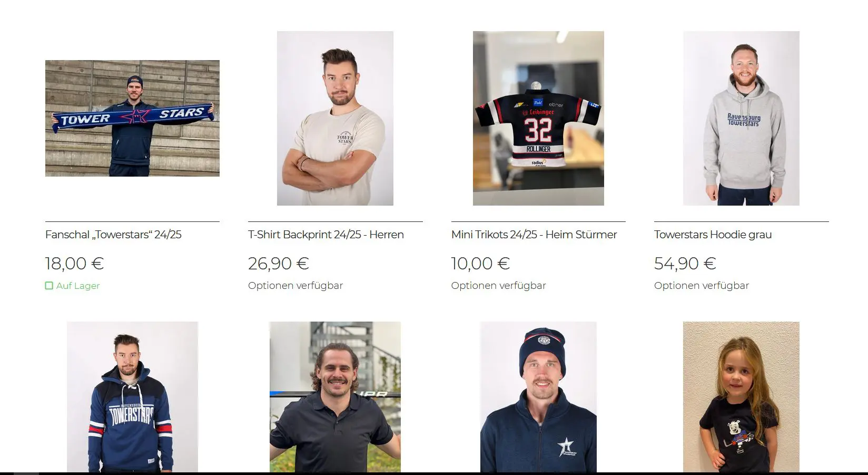Viewport: 868px width, 475px height.
Task: Click the 18,00 € scarf price
Action: [x=74, y=263]
